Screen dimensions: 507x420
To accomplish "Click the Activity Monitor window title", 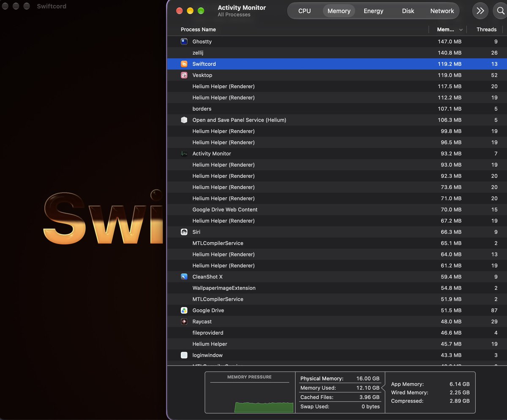I will 242,8.
